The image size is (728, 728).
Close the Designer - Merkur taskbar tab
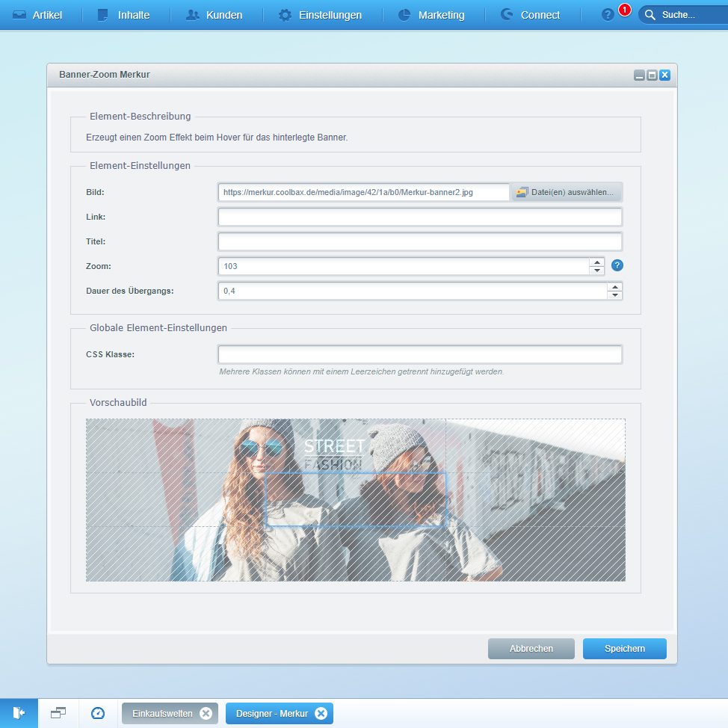pyautogui.click(x=321, y=713)
